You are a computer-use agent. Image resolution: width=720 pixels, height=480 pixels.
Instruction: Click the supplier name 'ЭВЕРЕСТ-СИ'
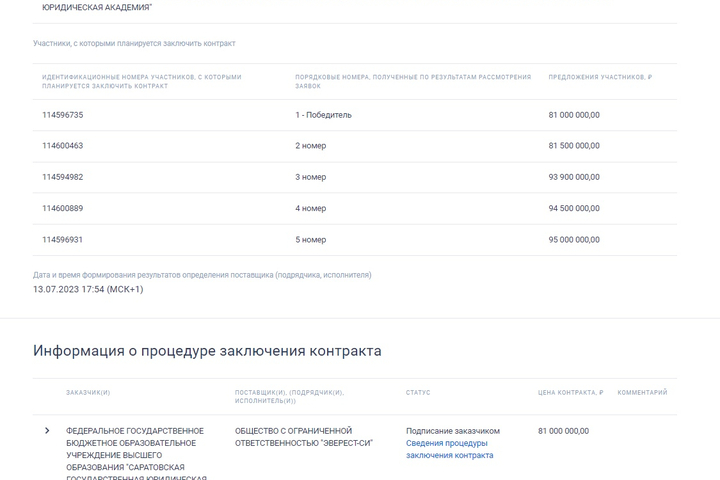point(303,437)
